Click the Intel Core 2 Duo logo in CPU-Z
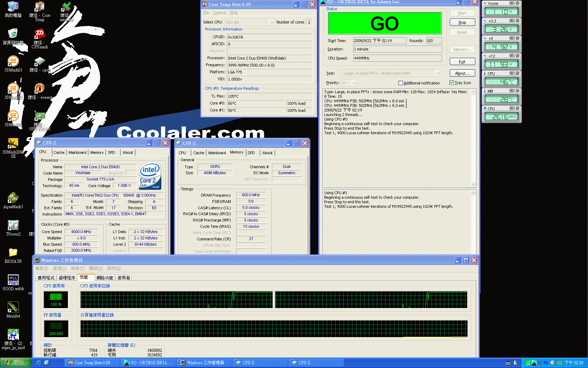The height and width of the screenshot is (368, 588). click(x=150, y=176)
